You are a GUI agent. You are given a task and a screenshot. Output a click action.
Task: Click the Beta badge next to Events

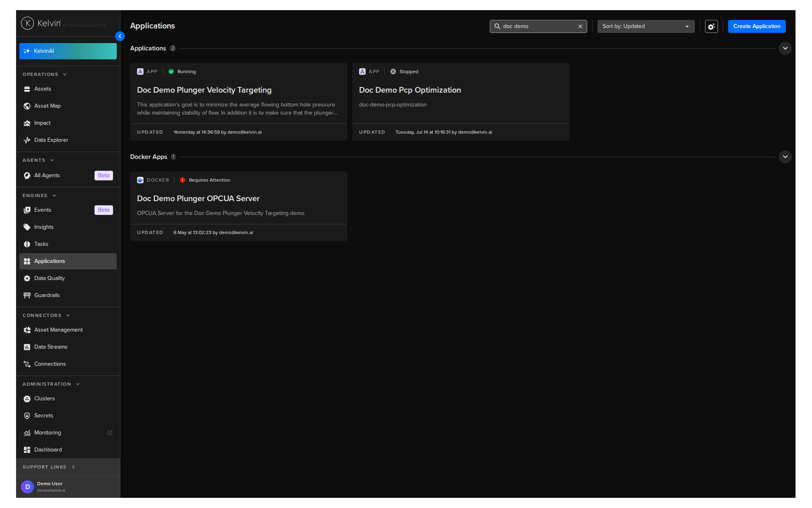[x=104, y=210]
